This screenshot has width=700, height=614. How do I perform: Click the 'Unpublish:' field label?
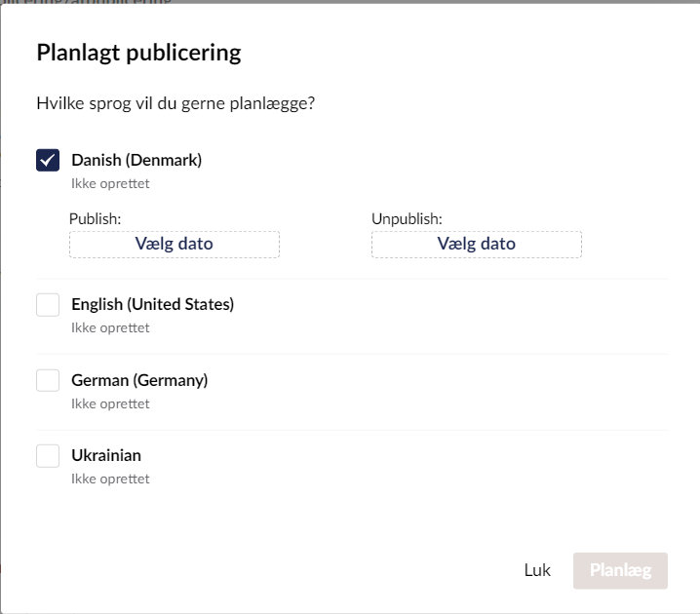point(406,219)
